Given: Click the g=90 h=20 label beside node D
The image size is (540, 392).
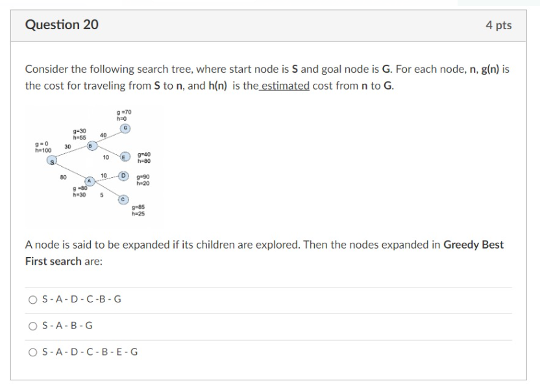Looking at the screenshot, I should point(143,180).
